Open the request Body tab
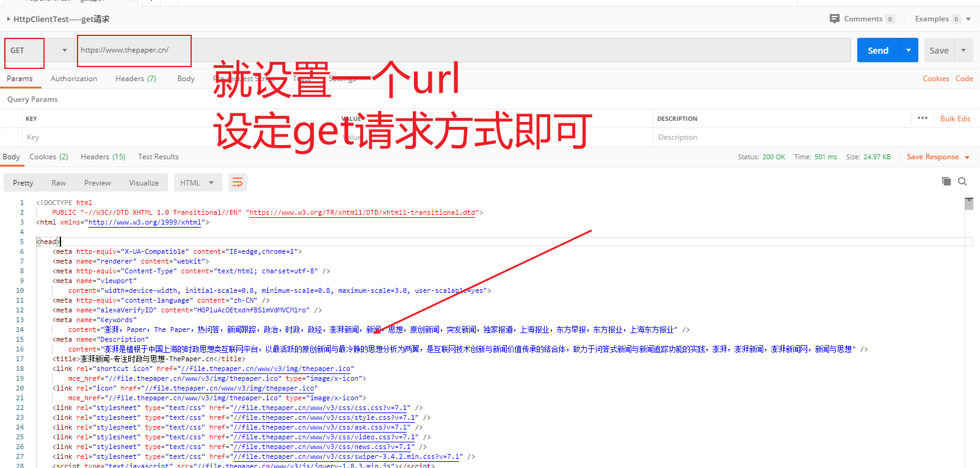 point(186,79)
